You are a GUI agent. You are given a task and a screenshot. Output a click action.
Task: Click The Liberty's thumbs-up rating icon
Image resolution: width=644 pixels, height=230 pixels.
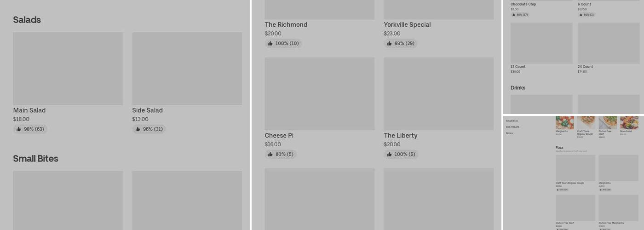389,155
